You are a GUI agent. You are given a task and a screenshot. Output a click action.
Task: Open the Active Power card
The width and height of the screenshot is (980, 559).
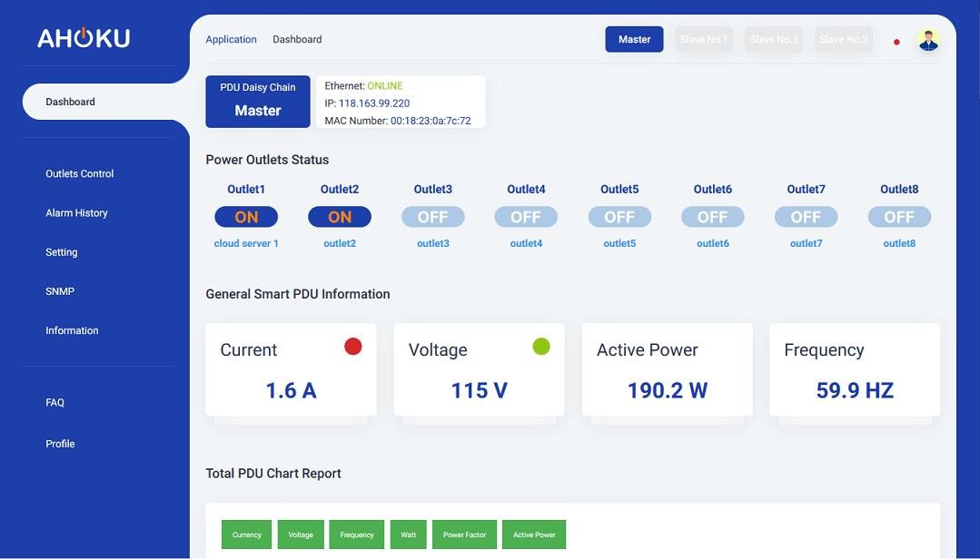click(667, 370)
